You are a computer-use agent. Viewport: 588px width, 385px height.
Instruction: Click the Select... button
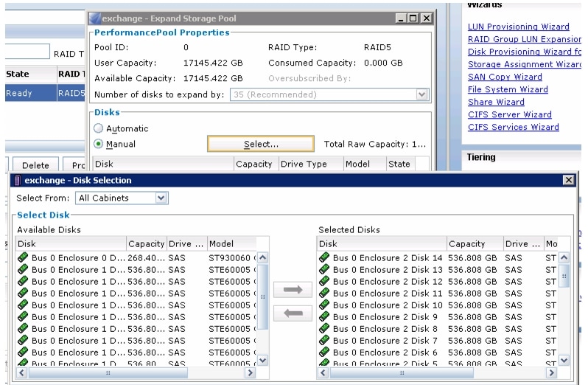click(261, 144)
